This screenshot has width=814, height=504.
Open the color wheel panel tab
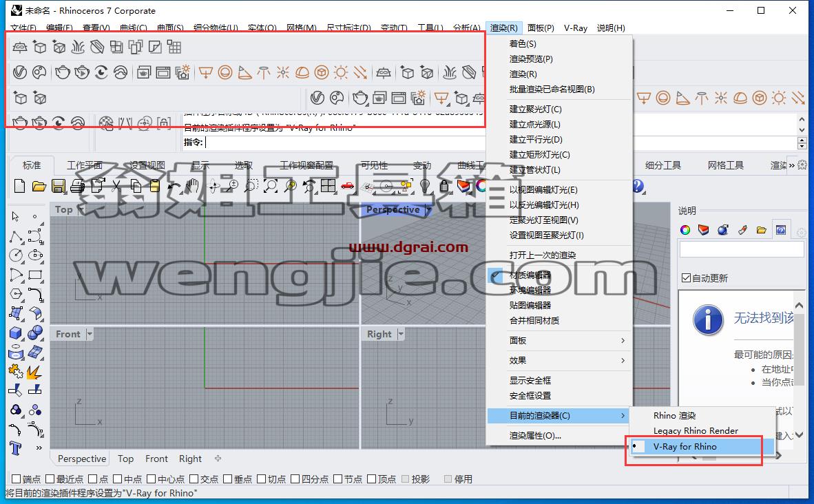click(x=685, y=230)
